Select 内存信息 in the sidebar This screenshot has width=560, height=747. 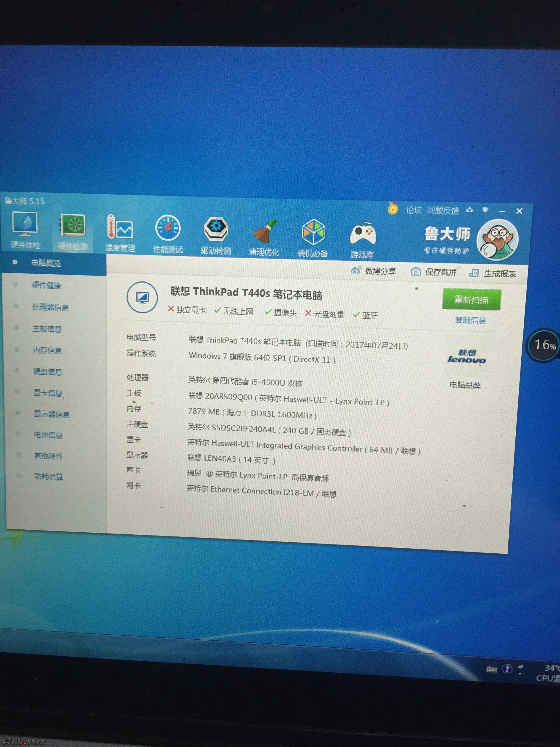point(47,350)
